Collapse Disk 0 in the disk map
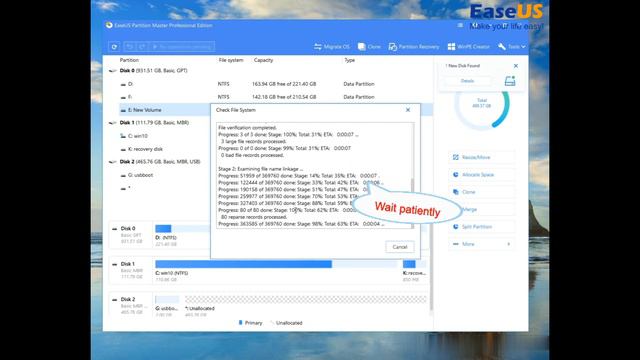Screen dimensions: 640x360 coord(115,229)
